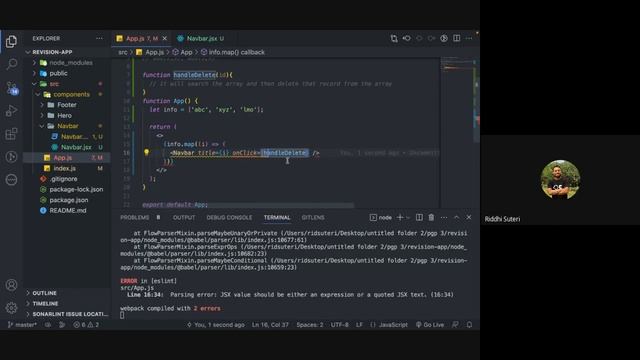Split the editor to the right

click(x=456, y=38)
